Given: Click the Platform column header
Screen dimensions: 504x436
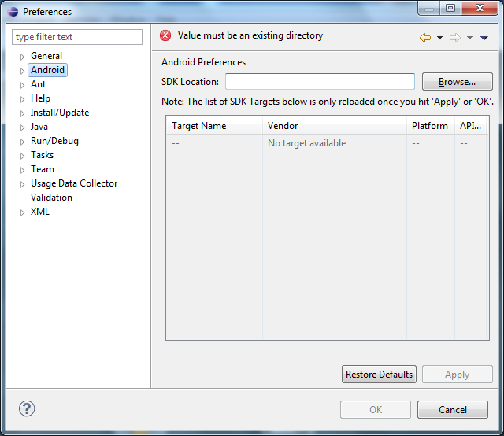Looking at the screenshot, I should coord(431,126).
